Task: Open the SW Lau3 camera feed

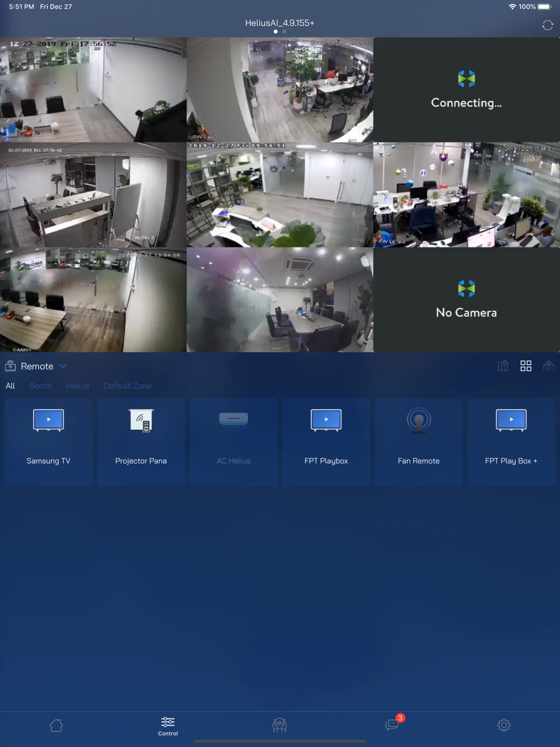Action: pos(280,90)
